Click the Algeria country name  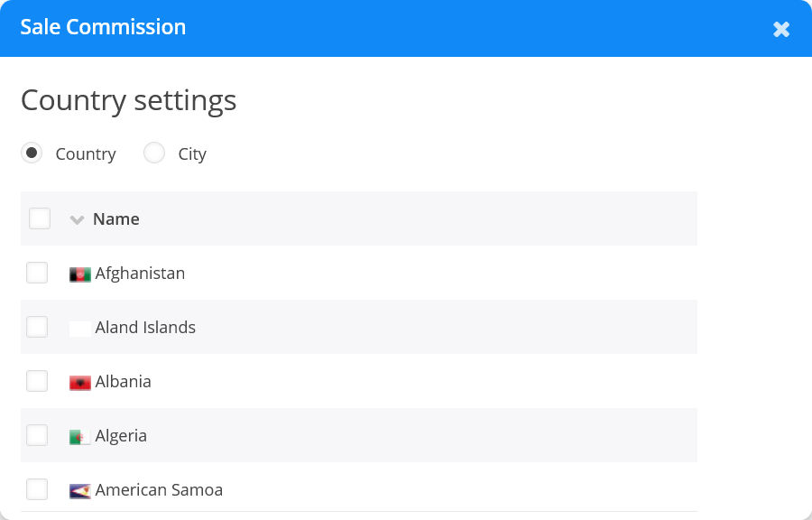pos(121,435)
